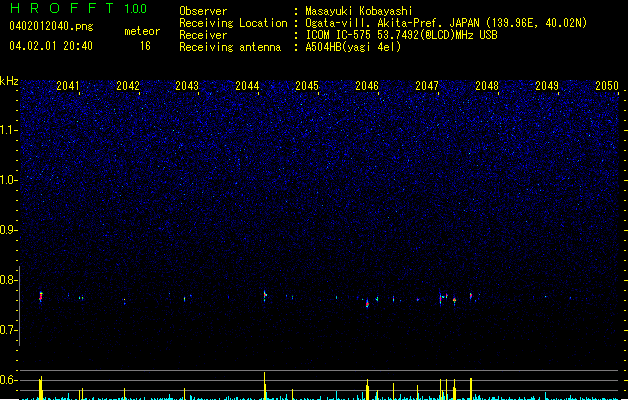The image size is (629, 400).
Task: Click the 1.0 kHz frequency axis label
Action: pos(9,180)
